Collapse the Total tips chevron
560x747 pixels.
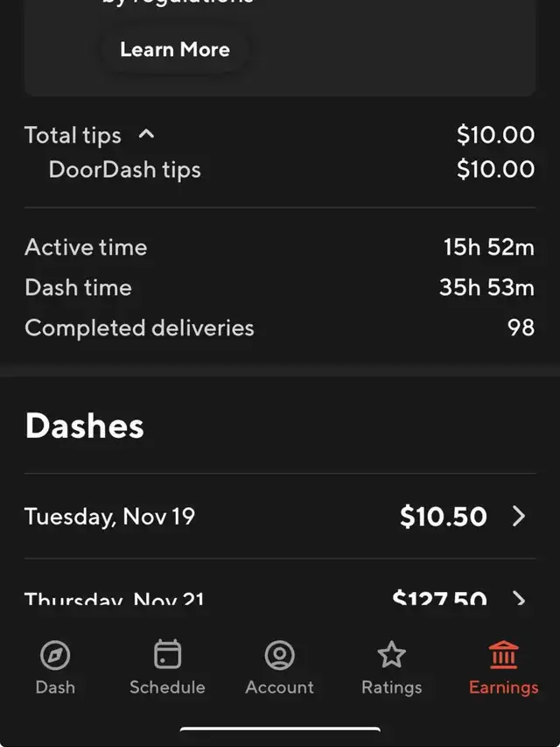click(x=147, y=134)
